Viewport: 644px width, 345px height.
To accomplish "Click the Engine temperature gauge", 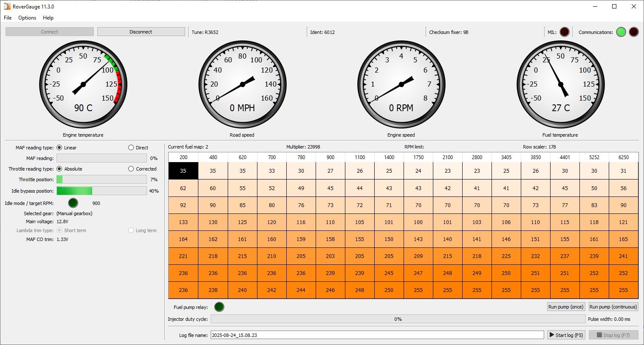I will pyautogui.click(x=83, y=84).
